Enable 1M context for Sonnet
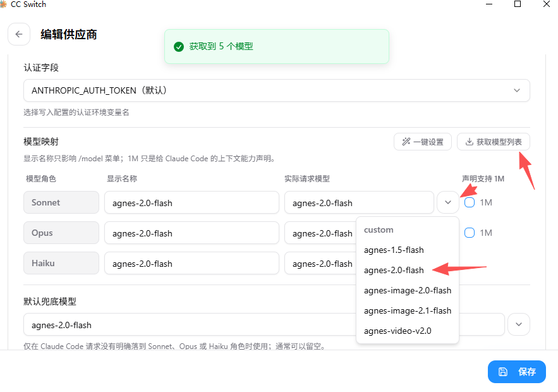Screen dimensions: 558x392 470,202
